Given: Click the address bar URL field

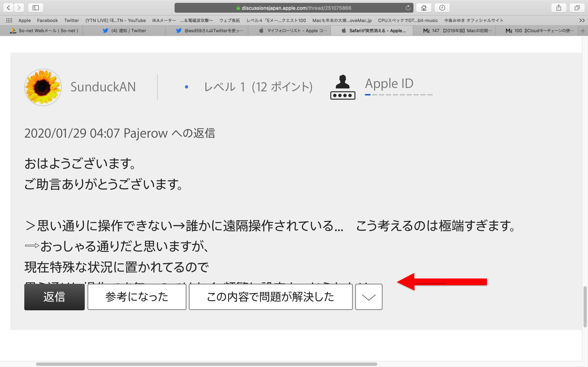Looking at the screenshot, I should [x=294, y=8].
